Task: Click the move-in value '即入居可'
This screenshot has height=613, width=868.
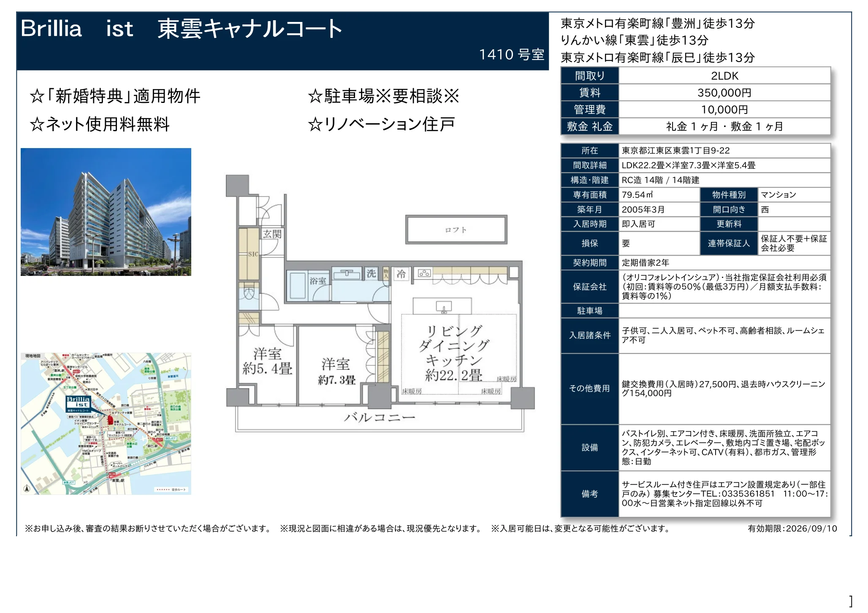Action: 638,224
